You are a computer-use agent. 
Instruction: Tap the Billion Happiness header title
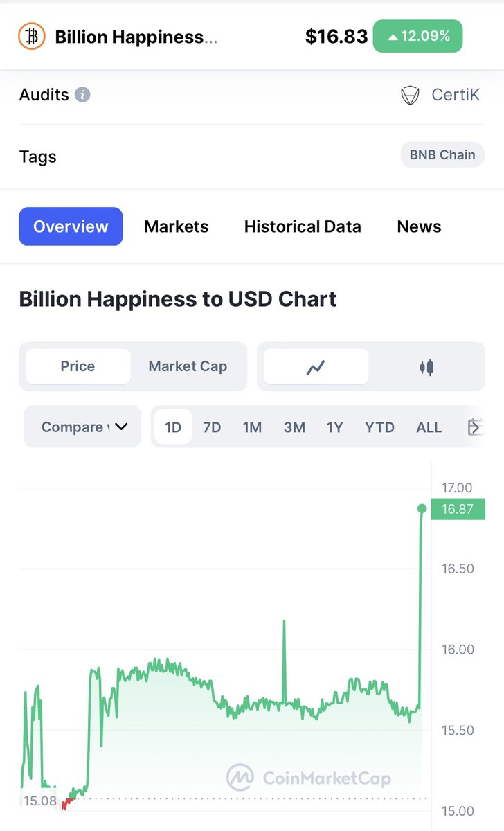tap(136, 37)
